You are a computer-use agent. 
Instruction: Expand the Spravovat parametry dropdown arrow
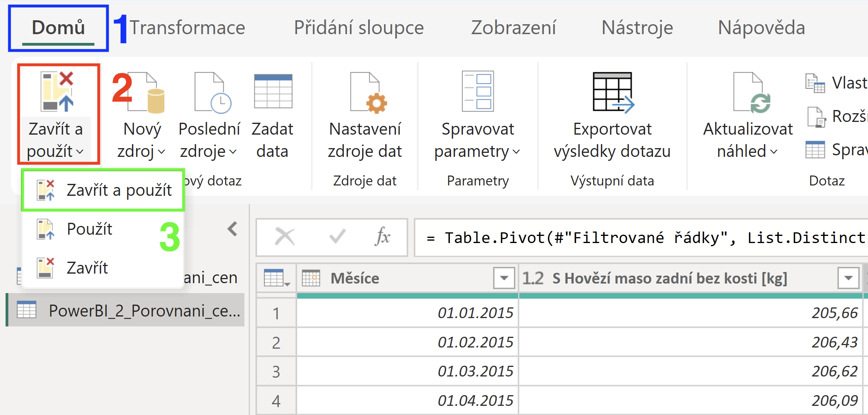(x=516, y=152)
